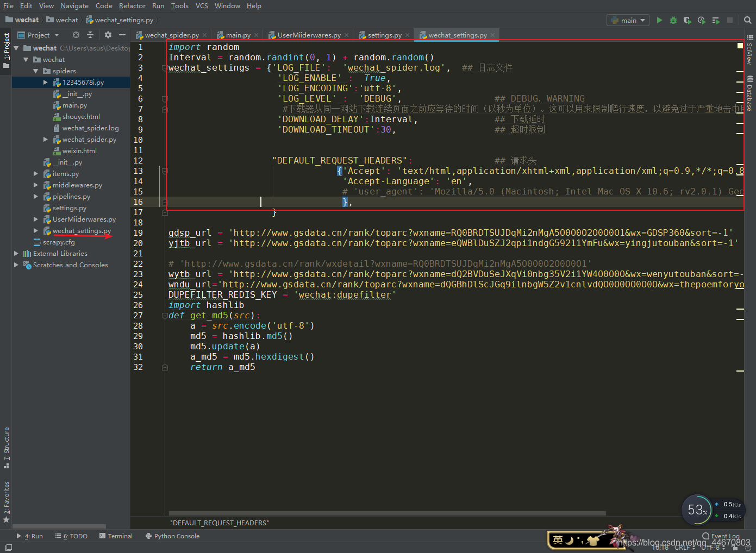Close the main.py editor tab
The height and width of the screenshot is (553, 756).
tap(257, 35)
